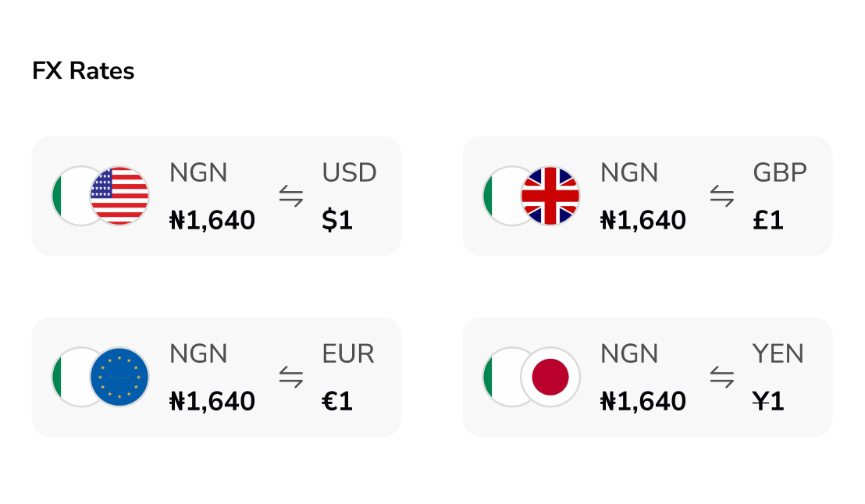Viewport: 865px width, 504px height.
Task: Swap currencies in the NGN to USD card
Action: 291,196
